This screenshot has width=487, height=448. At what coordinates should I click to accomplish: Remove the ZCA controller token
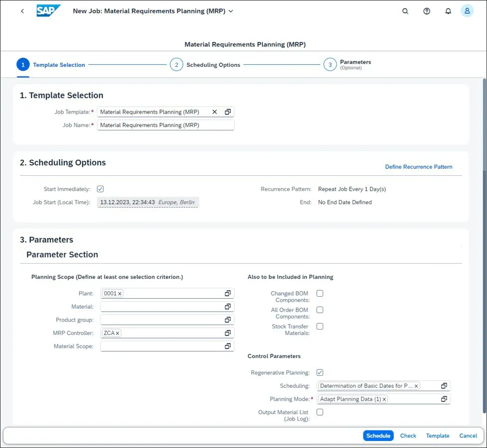118,333
